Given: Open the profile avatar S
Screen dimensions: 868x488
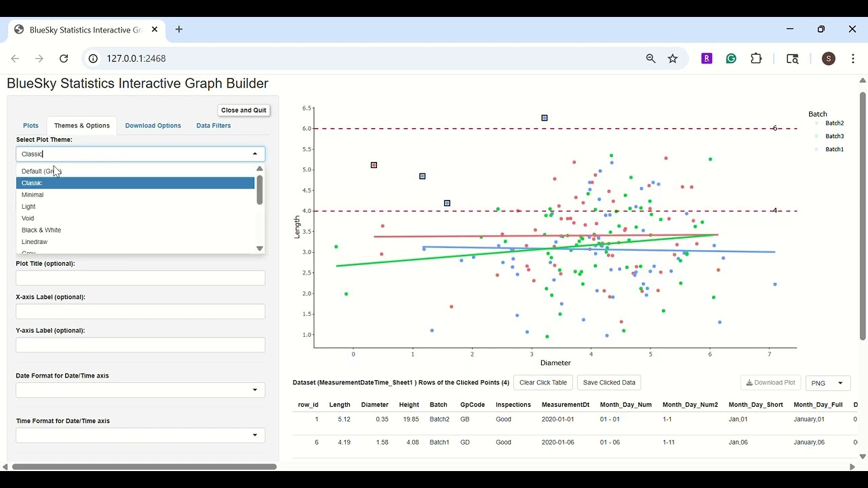Looking at the screenshot, I should tap(829, 59).
